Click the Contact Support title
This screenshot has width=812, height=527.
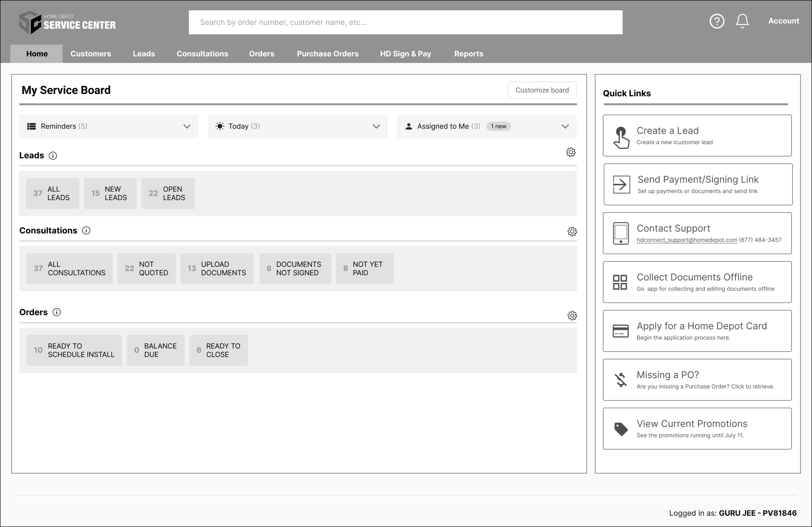tap(673, 228)
